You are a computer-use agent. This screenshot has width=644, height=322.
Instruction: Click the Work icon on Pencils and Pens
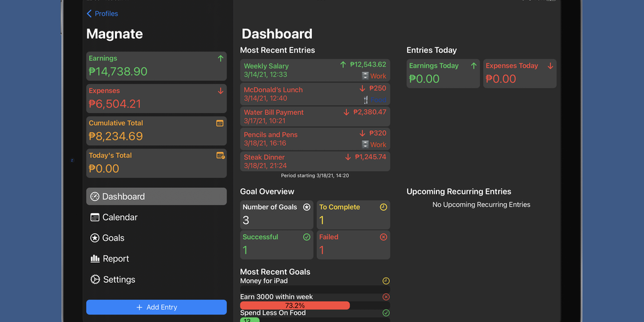pyautogui.click(x=365, y=144)
